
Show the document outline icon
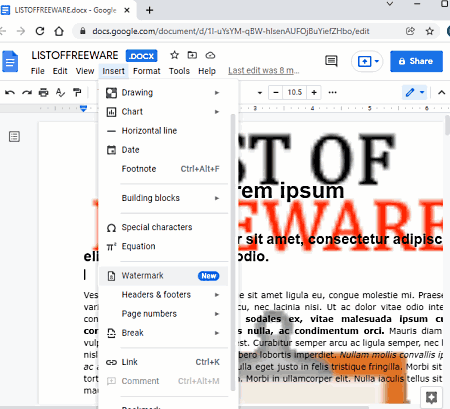14,136
